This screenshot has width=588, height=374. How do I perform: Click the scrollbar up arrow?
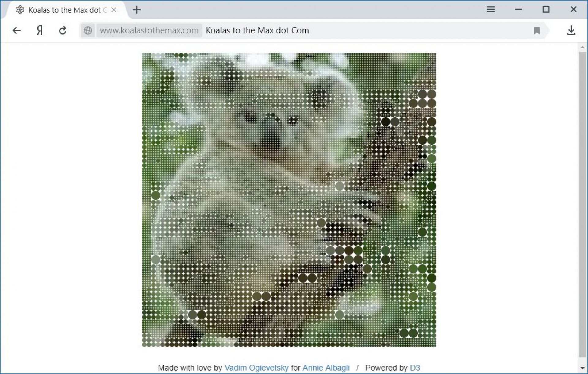tap(582, 47)
